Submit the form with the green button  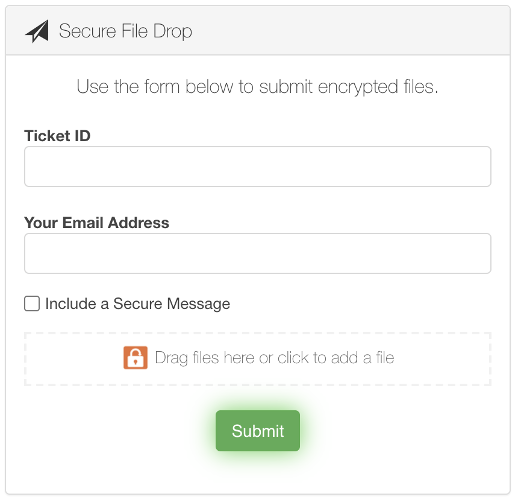[258, 431]
